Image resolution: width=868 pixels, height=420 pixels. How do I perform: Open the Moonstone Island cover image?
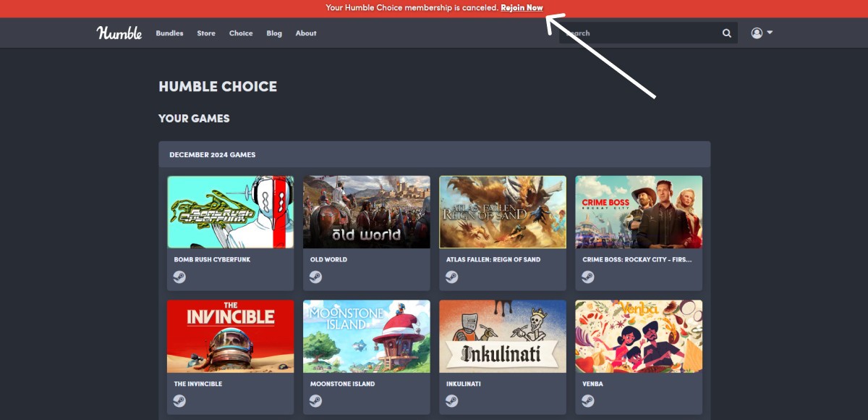click(x=367, y=337)
